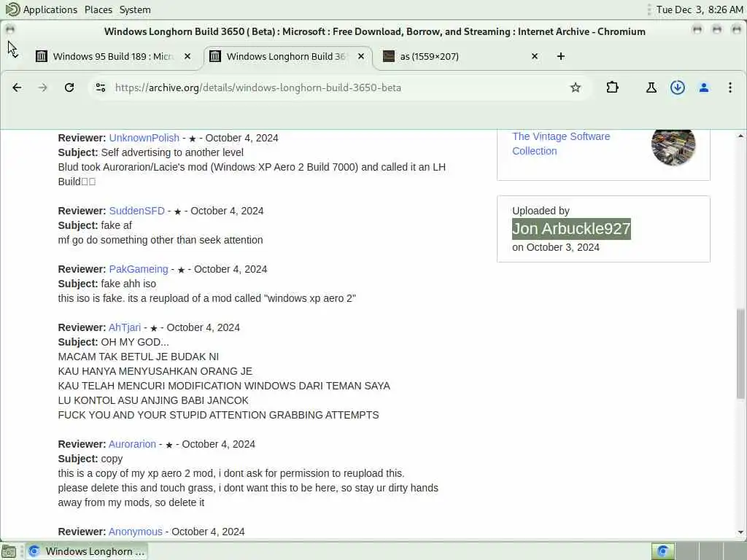Open reviewer SuddenSFD profile link
Image resolution: width=747 pixels, height=560 pixels.
(x=136, y=211)
